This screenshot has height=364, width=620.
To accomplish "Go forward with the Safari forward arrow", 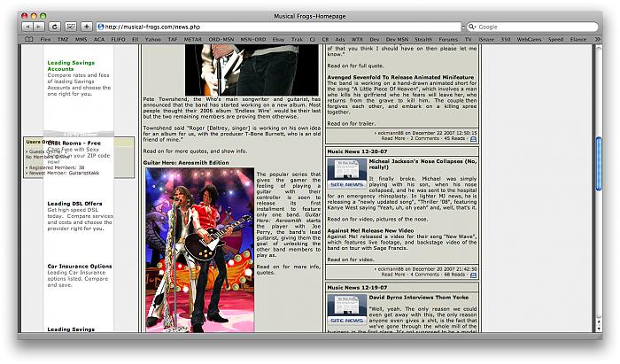I will pyautogui.click(x=38, y=27).
